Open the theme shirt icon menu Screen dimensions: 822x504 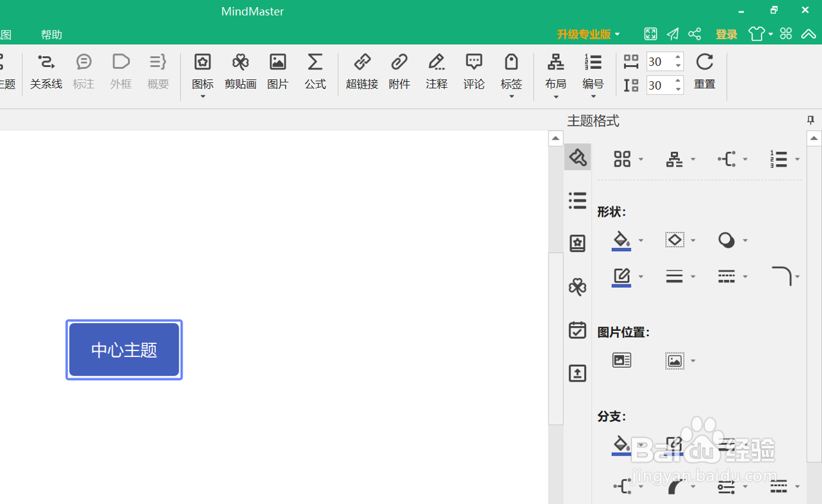[760, 34]
